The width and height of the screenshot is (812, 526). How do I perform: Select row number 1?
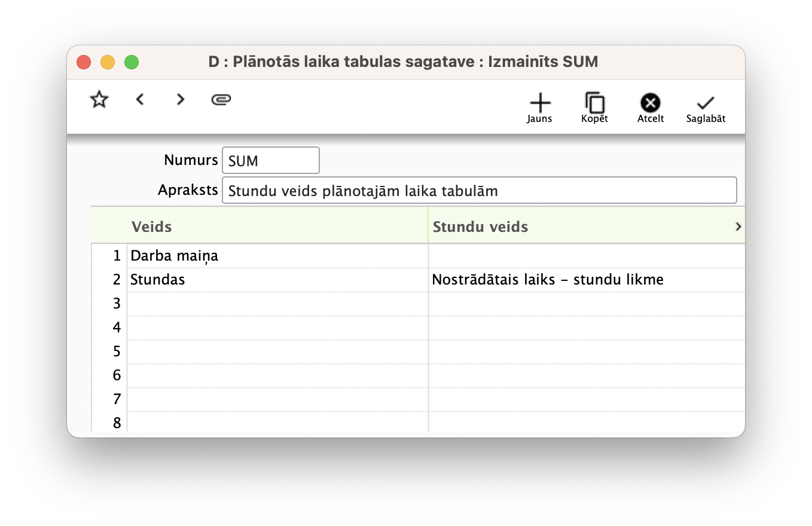[110, 256]
